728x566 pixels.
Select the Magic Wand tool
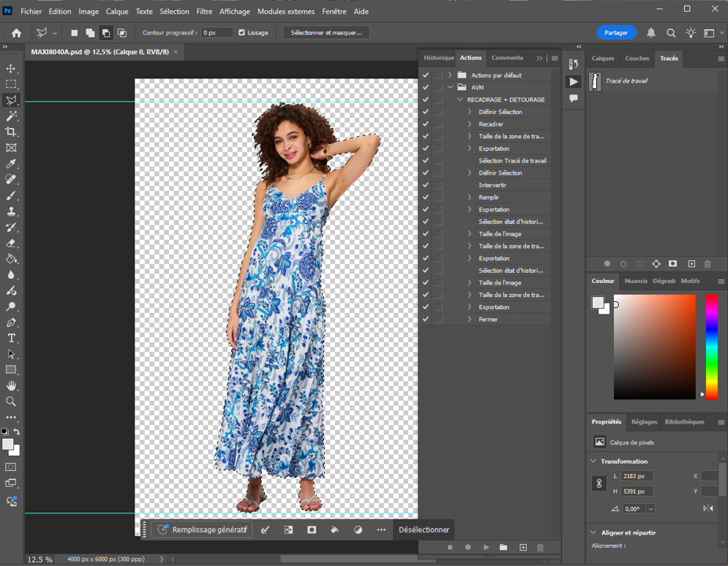click(x=11, y=116)
